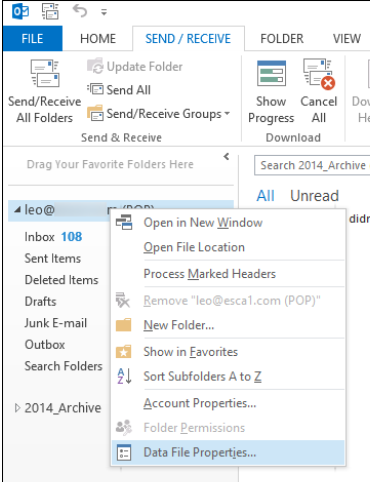Image resolution: width=370 pixels, height=482 pixels.
Task: Select the Unread mail filter
Action: coord(314,196)
